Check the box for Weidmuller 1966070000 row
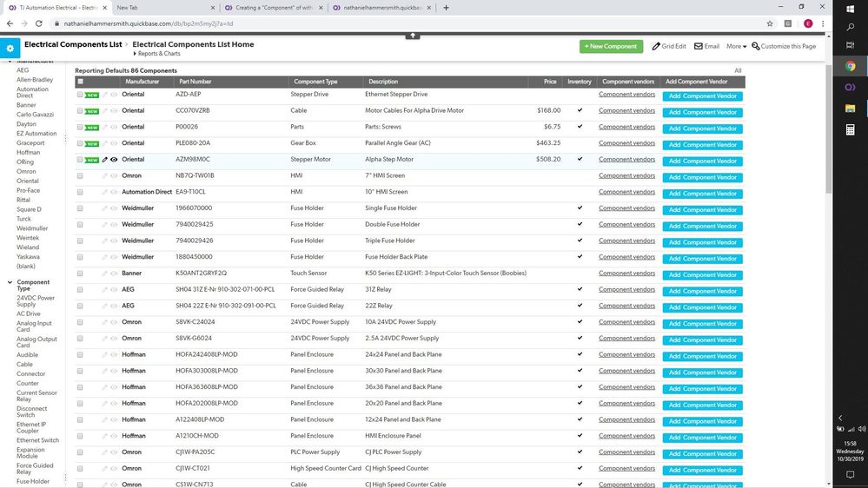Viewport: 868px width, 488px height. 80,208
